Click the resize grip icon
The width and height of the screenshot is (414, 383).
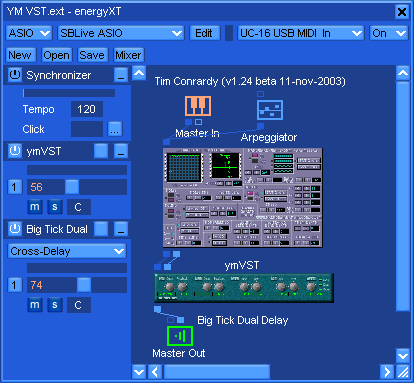403,372
